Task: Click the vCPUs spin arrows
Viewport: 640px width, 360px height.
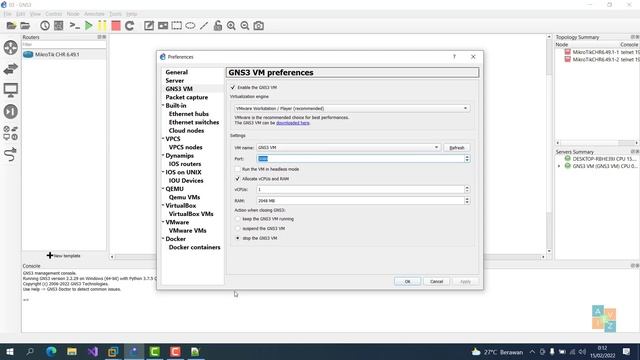Action: click(467, 189)
